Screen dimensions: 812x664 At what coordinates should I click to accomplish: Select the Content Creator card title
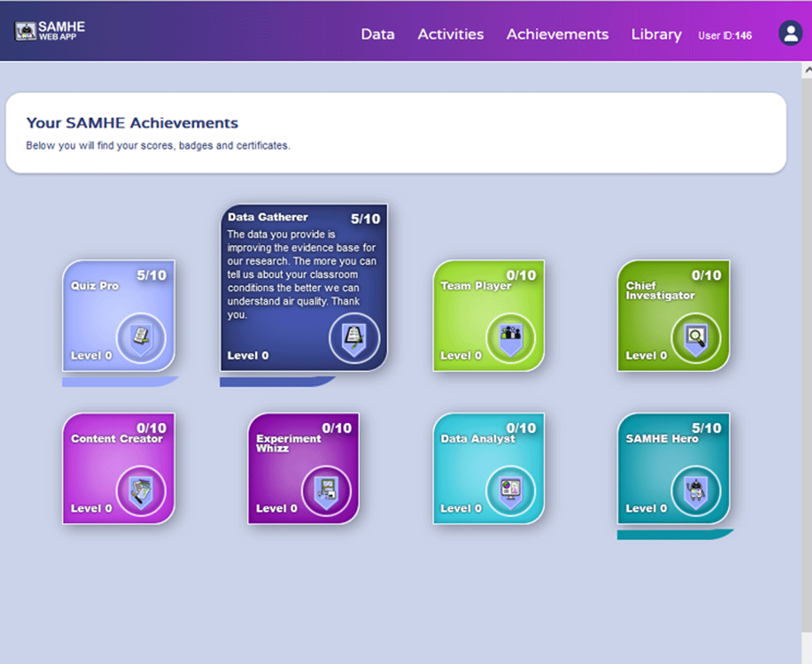117,439
